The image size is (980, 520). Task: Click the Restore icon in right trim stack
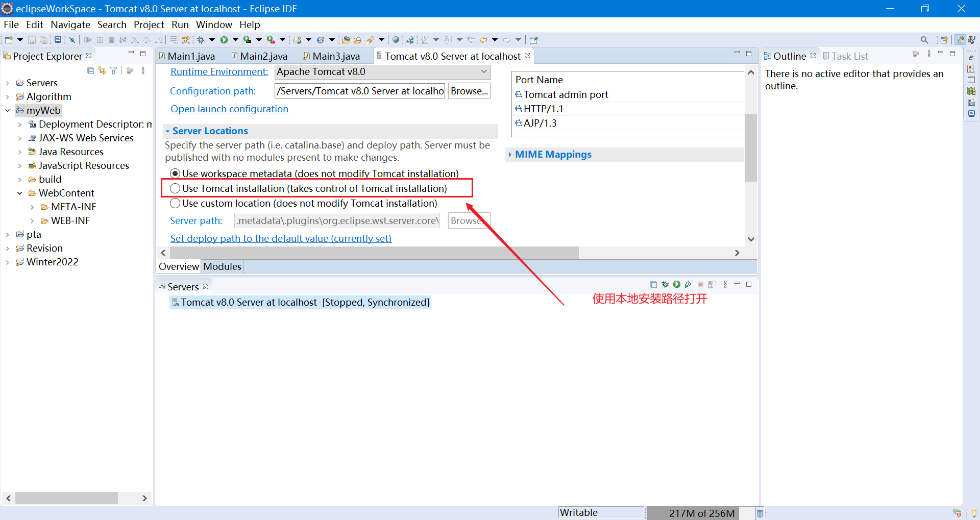click(971, 58)
